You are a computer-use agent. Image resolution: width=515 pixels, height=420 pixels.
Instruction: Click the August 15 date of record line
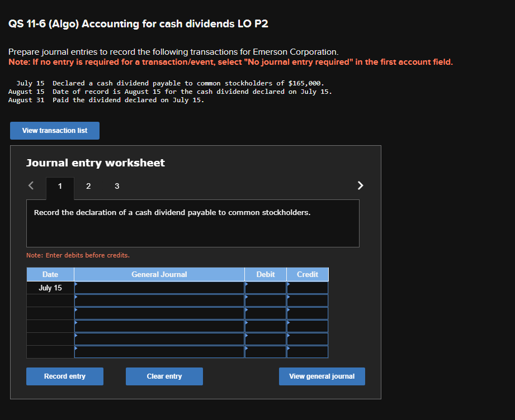[x=170, y=92]
